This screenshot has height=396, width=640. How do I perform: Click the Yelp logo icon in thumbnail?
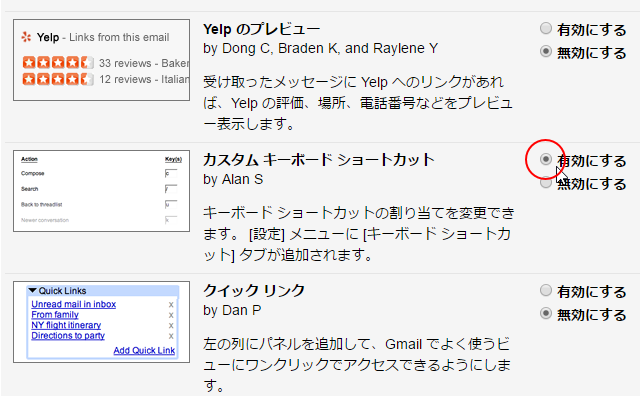click(x=26, y=37)
